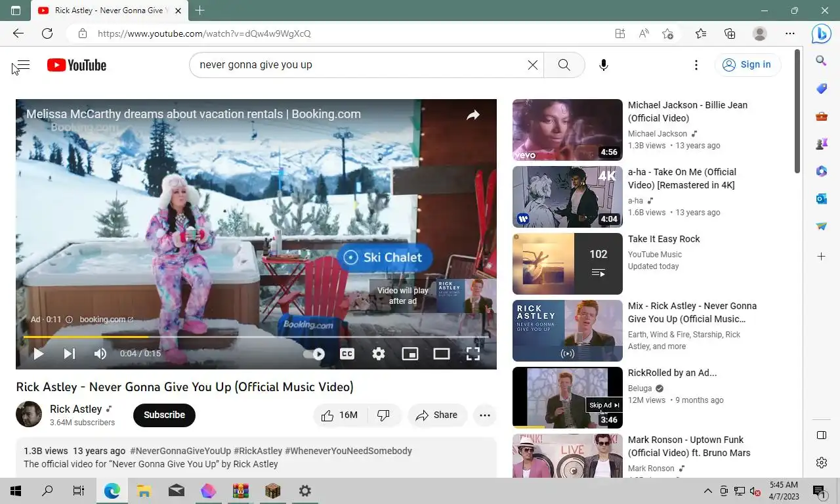The image size is (840, 504).
Task: Open Edge Settings and more menu
Action: pos(790,33)
